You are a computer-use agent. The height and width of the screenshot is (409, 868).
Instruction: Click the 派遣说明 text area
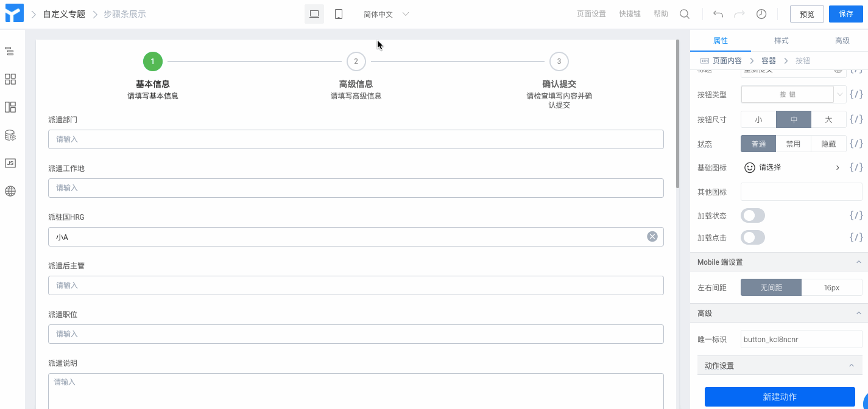(x=356, y=391)
